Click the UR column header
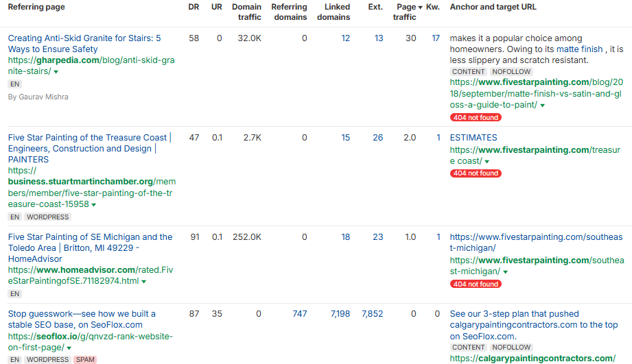The width and height of the screenshot is (632, 364). (216, 7)
